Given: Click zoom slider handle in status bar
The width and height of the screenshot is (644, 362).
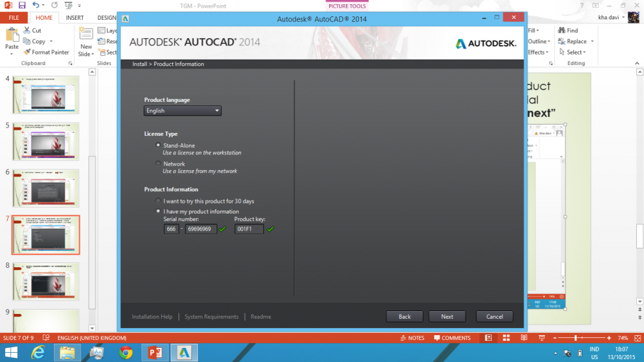Looking at the screenshot, I should click(x=576, y=338).
